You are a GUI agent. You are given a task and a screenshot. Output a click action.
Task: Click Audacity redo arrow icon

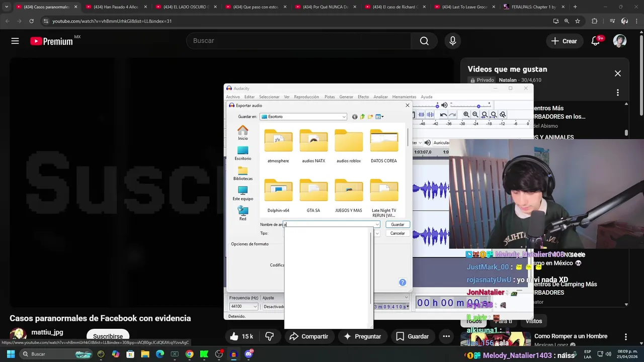tap(452, 115)
